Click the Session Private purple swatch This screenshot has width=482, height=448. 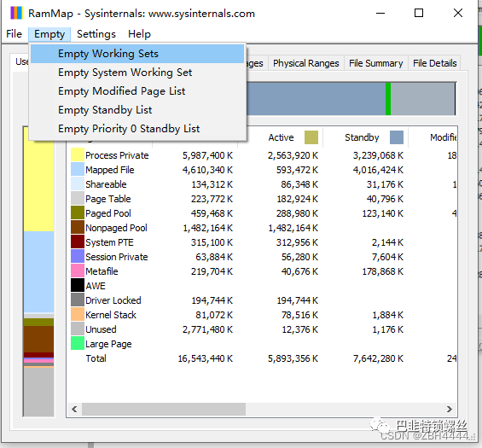click(x=78, y=257)
